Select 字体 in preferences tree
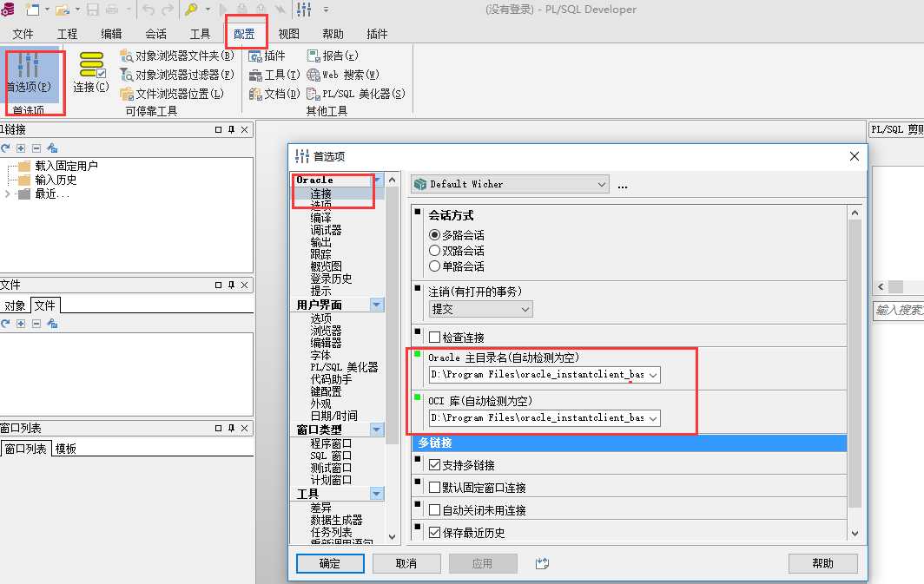The height and width of the screenshot is (584, 924). [320, 355]
